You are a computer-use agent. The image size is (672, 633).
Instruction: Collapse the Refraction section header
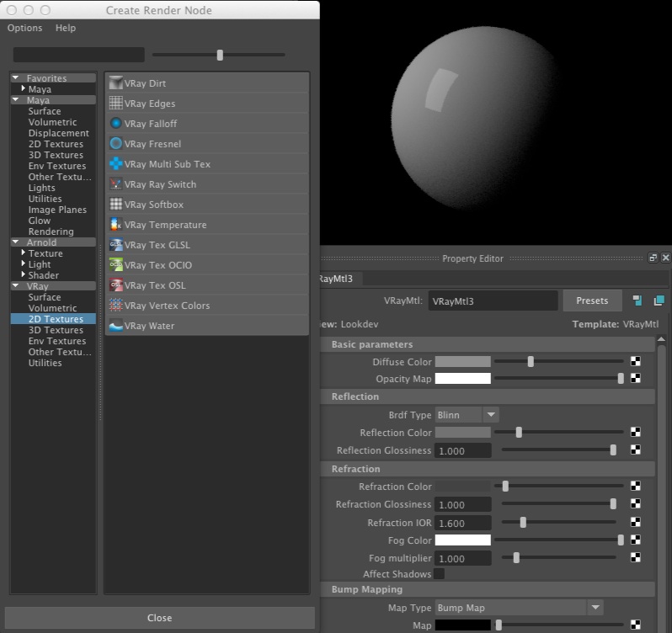pos(488,469)
